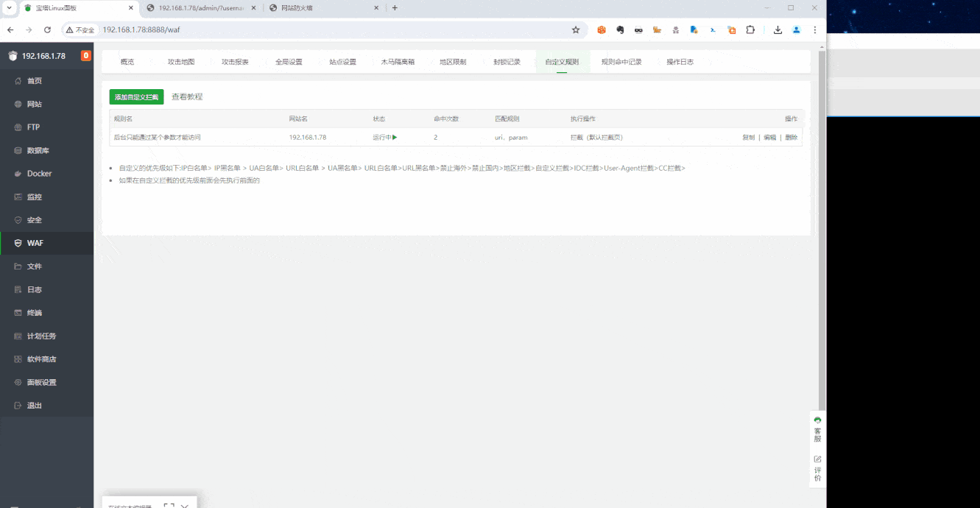Open the 操作日志 operation log tab

tap(680, 62)
